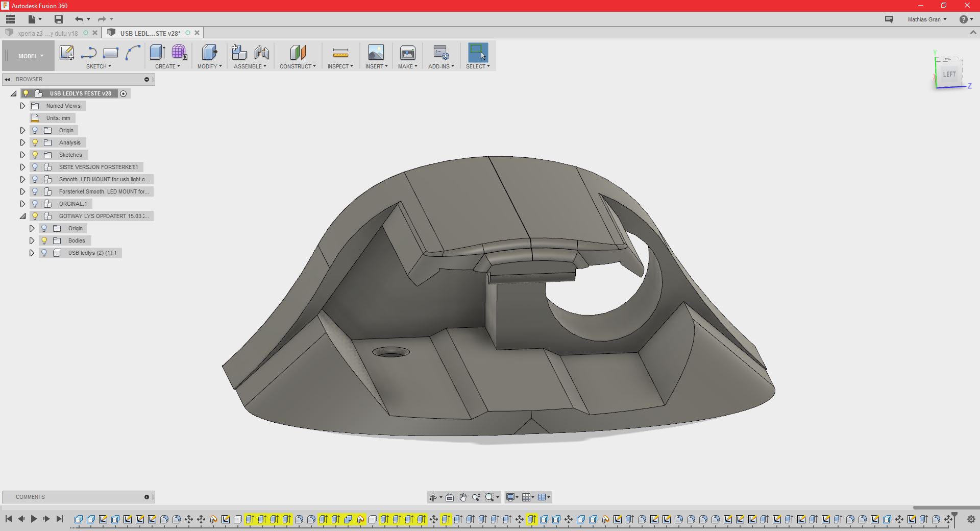The height and width of the screenshot is (531, 980).
Task: Click the Insert image icon
Action: pyautogui.click(x=376, y=53)
